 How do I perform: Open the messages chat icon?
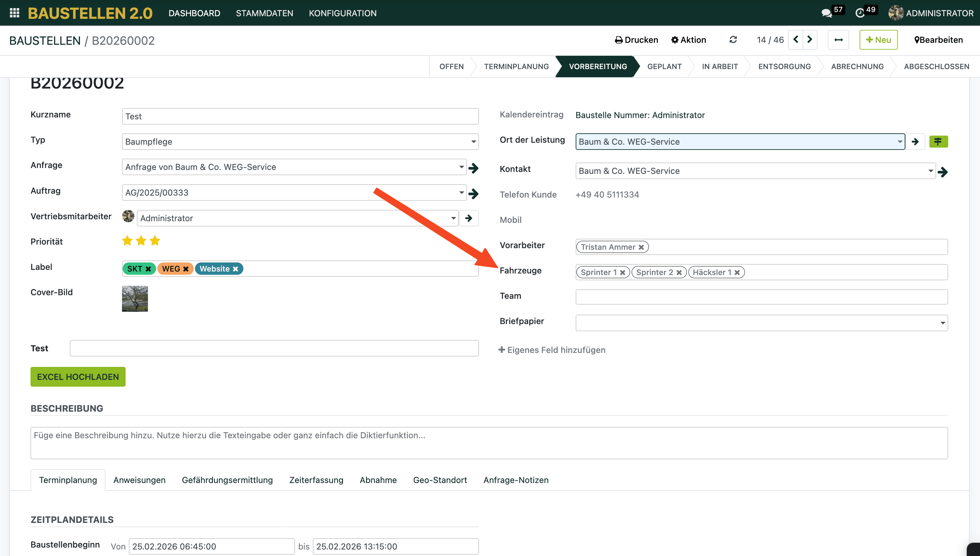click(827, 13)
